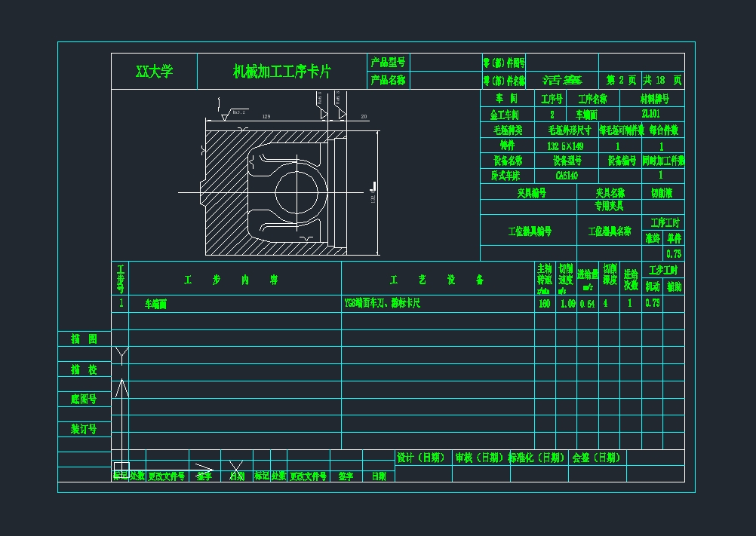756x536 pixels.
Task: Select the '金工车间' value
Action: (x=504, y=115)
